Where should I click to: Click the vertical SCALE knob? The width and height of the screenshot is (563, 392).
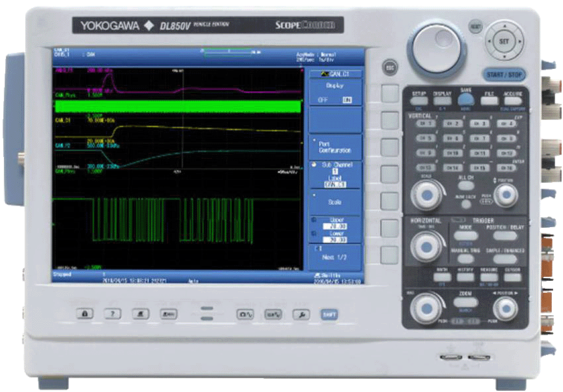point(426,195)
